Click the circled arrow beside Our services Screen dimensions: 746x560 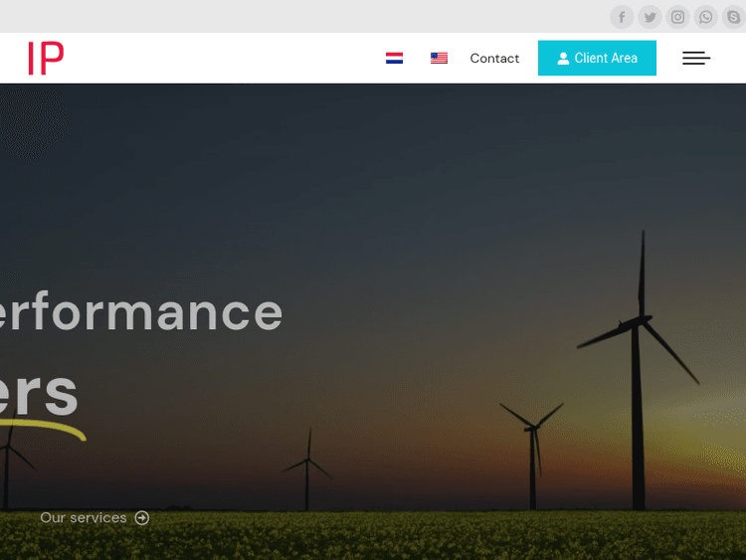(x=142, y=518)
